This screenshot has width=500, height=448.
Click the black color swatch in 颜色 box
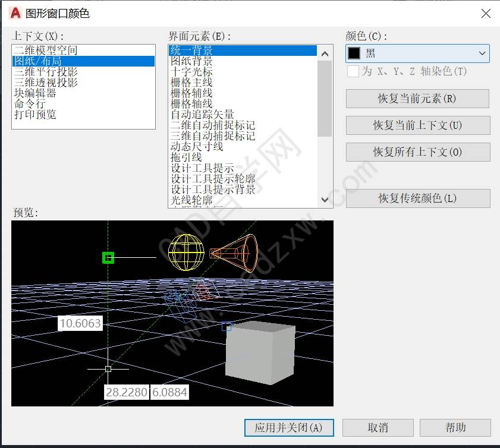(x=354, y=53)
